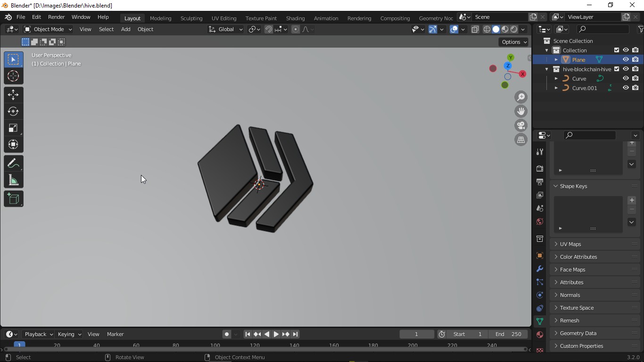The width and height of the screenshot is (644, 362).
Task: Open the Object Data properties tab
Action: 540,321
